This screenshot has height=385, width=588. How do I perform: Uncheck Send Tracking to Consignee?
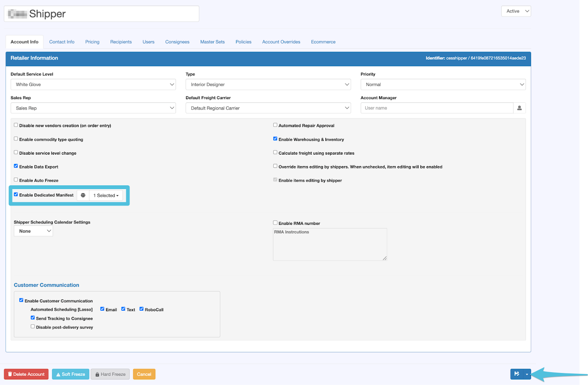pyautogui.click(x=33, y=318)
